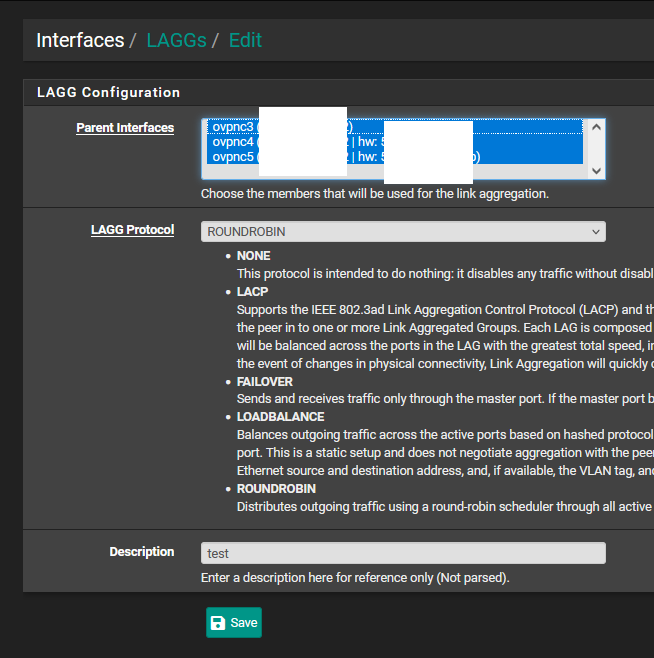Viewport: 654px width, 658px height.
Task: Click the Parent Interfaces list scroll down arrow
Action: 597,170
